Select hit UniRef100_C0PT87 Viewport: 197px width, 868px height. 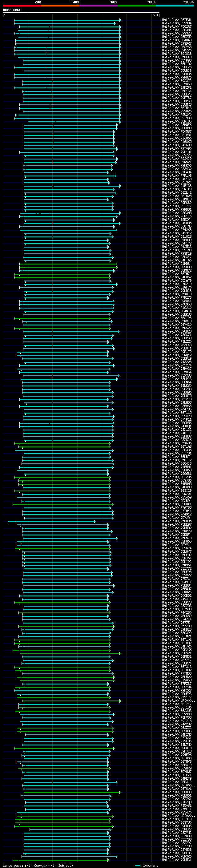(x=177, y=98)
